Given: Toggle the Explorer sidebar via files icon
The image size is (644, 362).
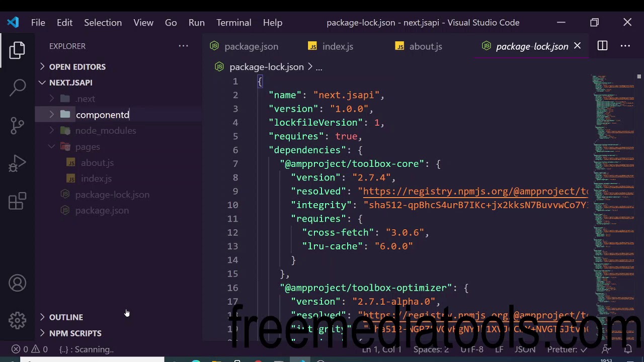Looking at the screenshot, I should [x=18, y=50].
